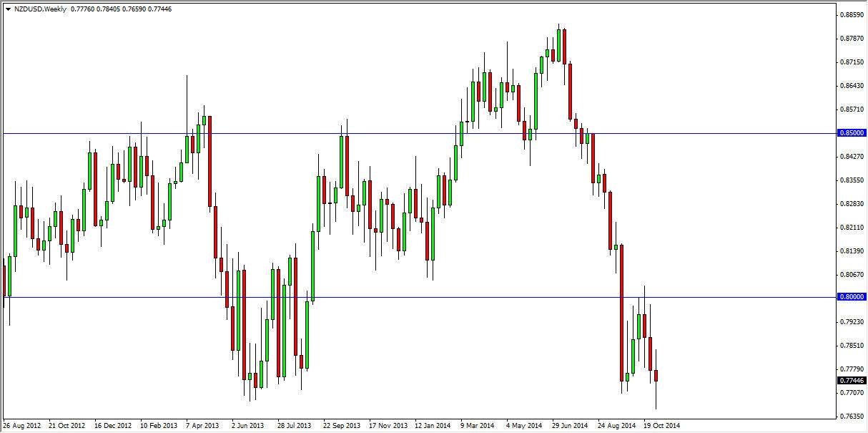Click the 19 Oct 2014 date label

(x=661, y=425)
